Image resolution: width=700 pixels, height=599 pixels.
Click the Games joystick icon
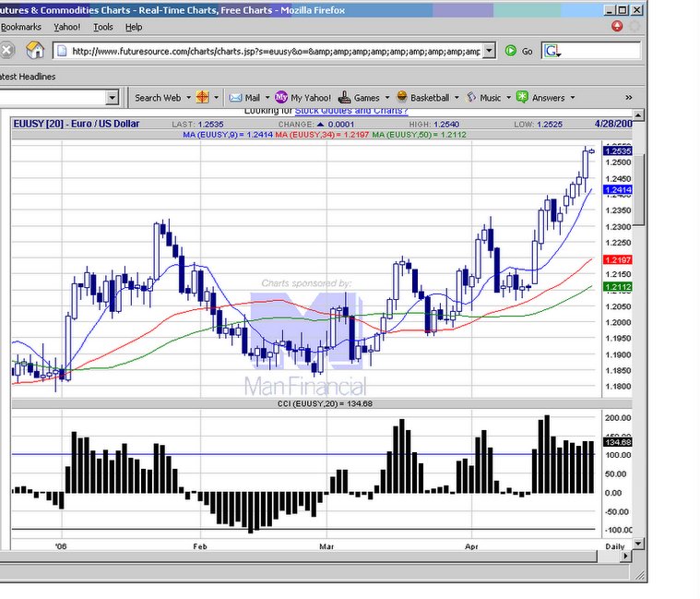pos(344,97)
